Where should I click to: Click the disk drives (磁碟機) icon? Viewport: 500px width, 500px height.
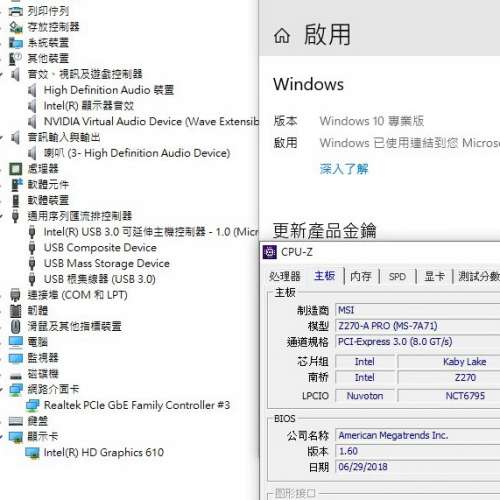point(15,376)
